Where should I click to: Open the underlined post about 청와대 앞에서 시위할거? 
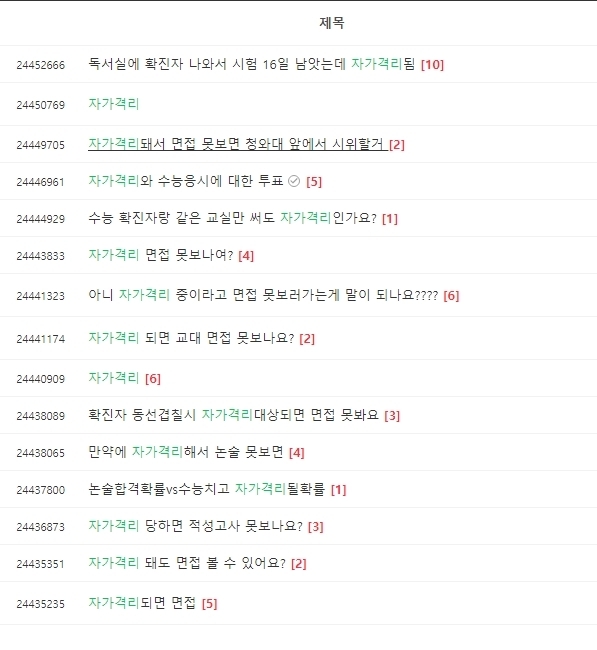pyautogui.click(x=238, y=144)
